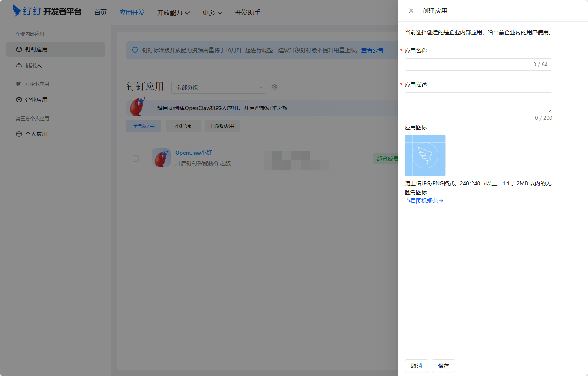Image resolution: width=588 pixels, height=376 pixels.
Task: Open group settings gear icon
Action: point(274,87)
